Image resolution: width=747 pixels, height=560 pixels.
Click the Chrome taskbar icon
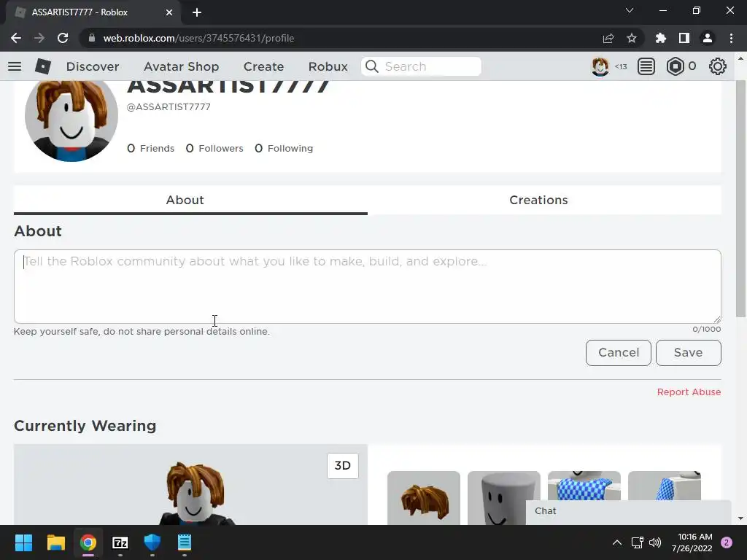click(x=88, y=542)
